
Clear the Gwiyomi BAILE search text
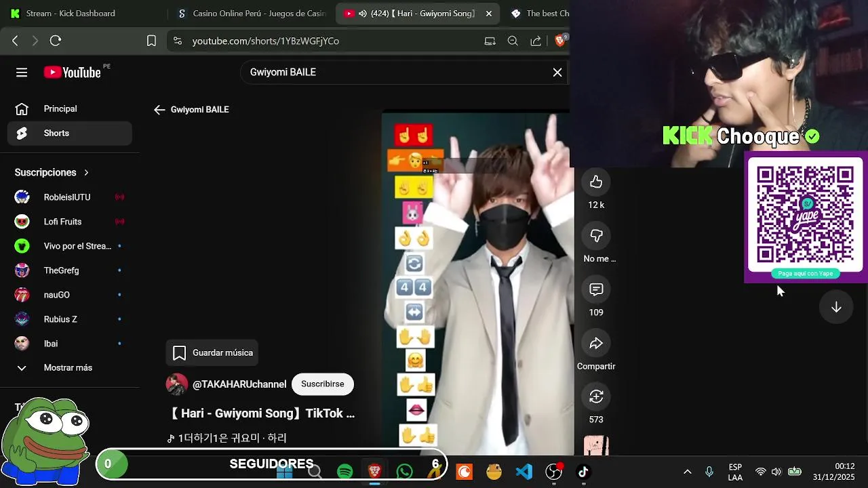pos(557,73)
